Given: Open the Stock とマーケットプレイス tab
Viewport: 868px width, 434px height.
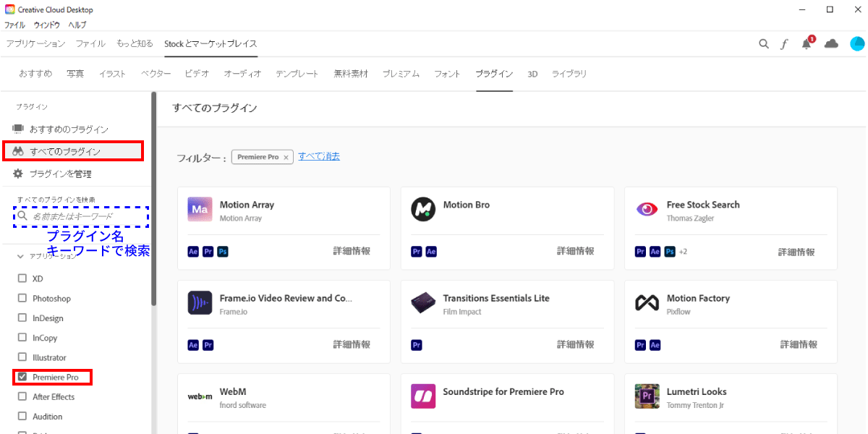Looking at the screenshot, I should click(x=210, y=43).
